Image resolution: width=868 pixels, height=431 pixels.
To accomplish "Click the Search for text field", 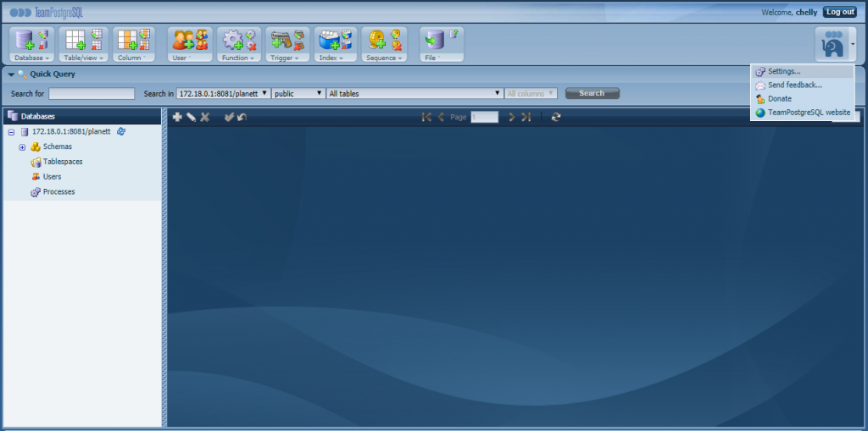I will coord(92,93).
